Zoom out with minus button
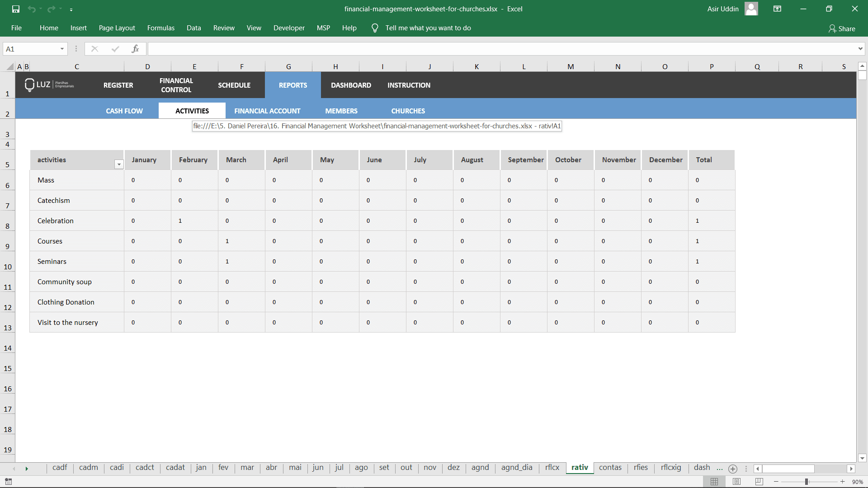Viewport: 868px width, 488px height. [x=776, y=482]
